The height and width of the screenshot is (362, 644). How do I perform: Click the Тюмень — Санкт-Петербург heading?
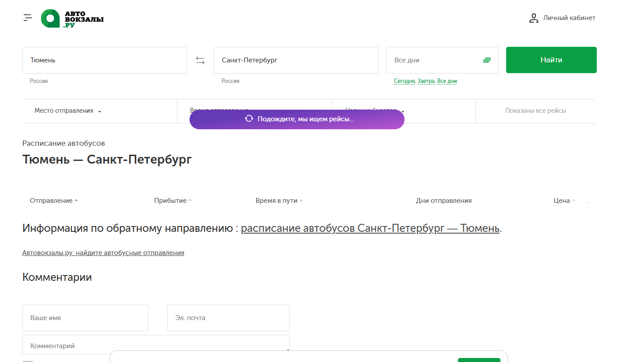click(x=107, y=159)
